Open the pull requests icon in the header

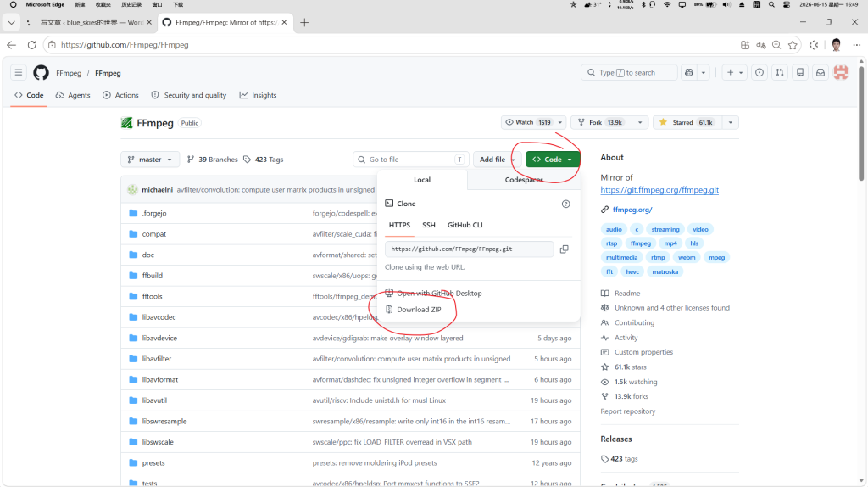780,73
